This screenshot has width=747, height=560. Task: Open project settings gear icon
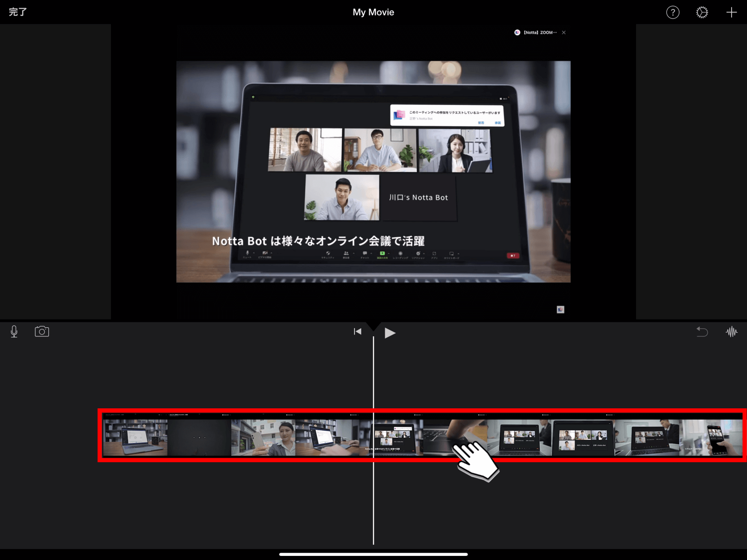702,12
